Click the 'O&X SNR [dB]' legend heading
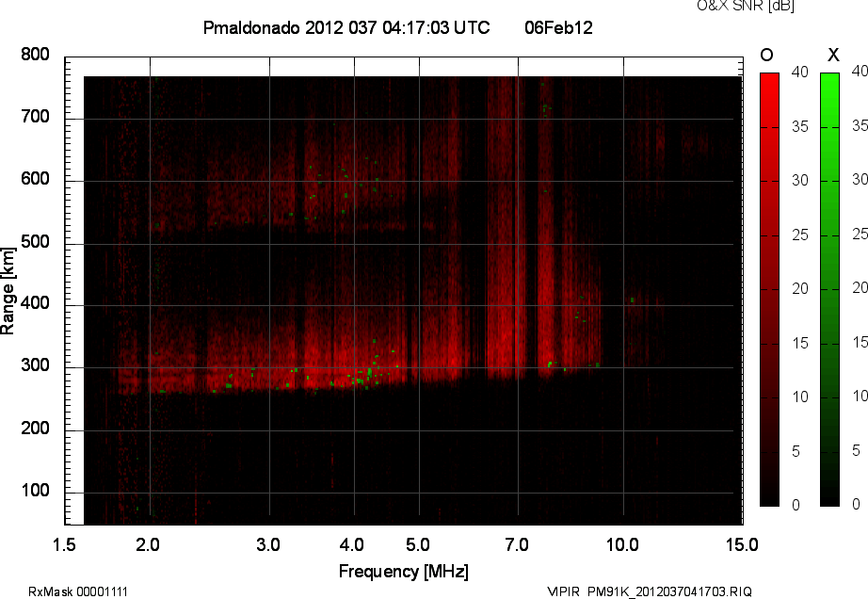 click(x=731, y=7)
